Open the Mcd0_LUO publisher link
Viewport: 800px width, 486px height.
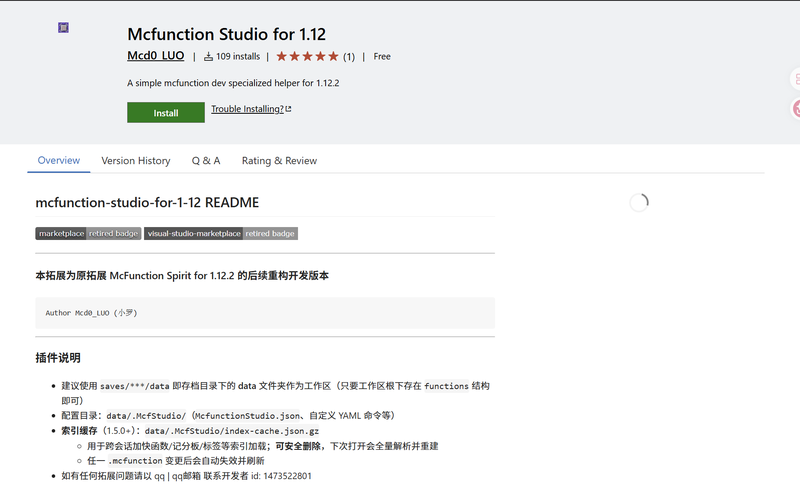156,56
